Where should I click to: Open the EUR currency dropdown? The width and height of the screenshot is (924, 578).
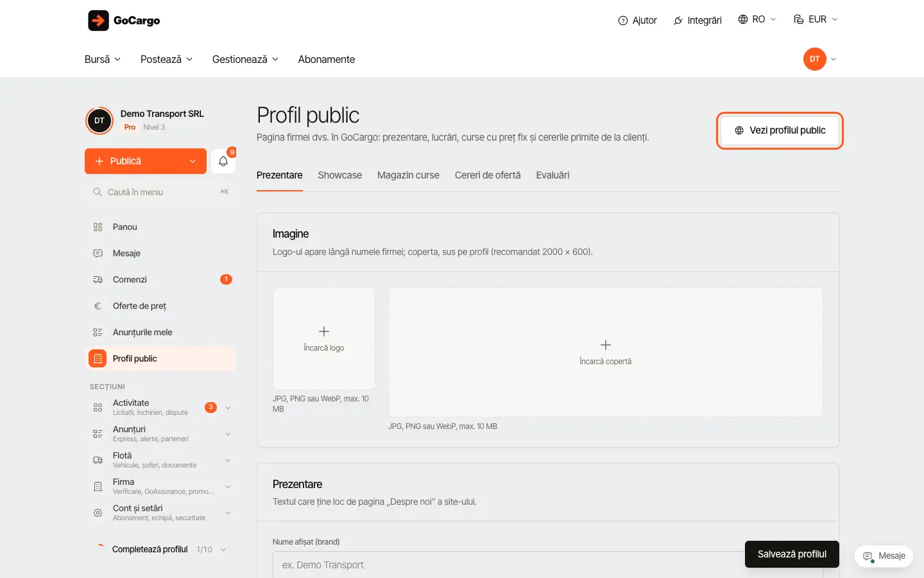click(x=816, y=19)
